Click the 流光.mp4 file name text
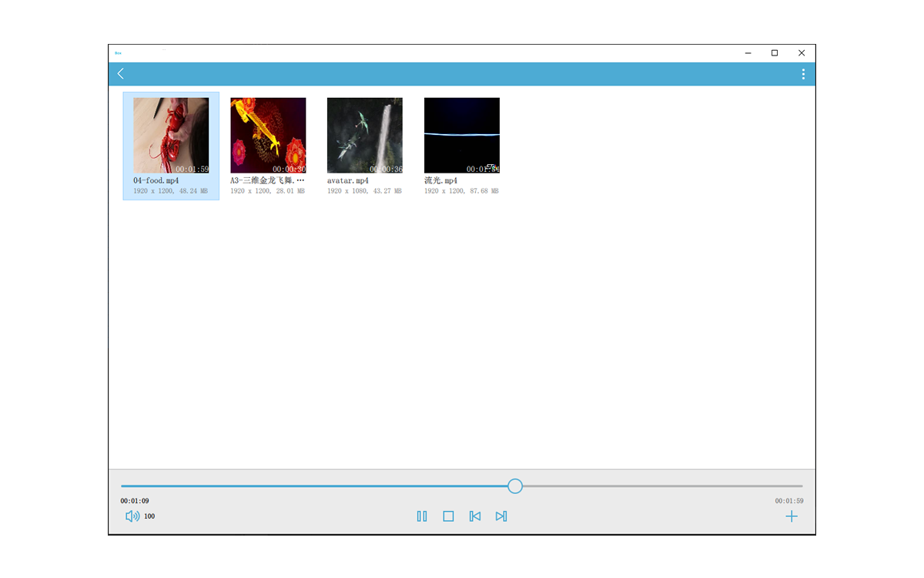 pyautogui.click(x=441, y=180)
